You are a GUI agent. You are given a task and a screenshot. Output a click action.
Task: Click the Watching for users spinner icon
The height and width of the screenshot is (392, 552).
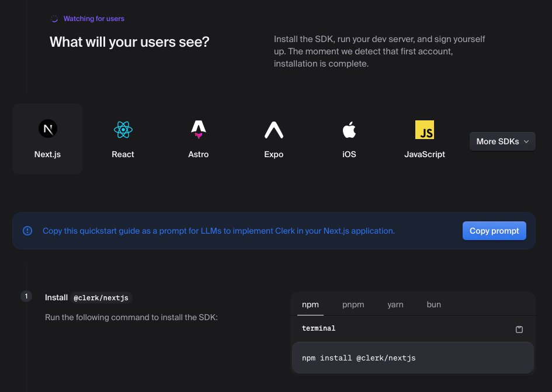54,19
